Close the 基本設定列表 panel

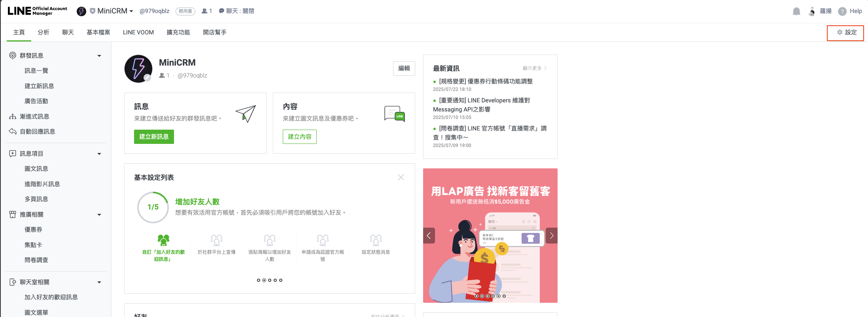coord(401,177)
